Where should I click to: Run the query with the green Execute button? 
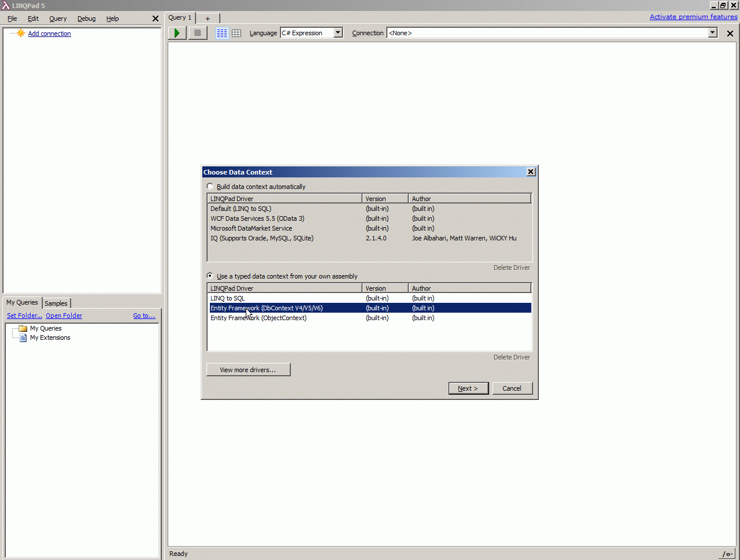point(177,33)
